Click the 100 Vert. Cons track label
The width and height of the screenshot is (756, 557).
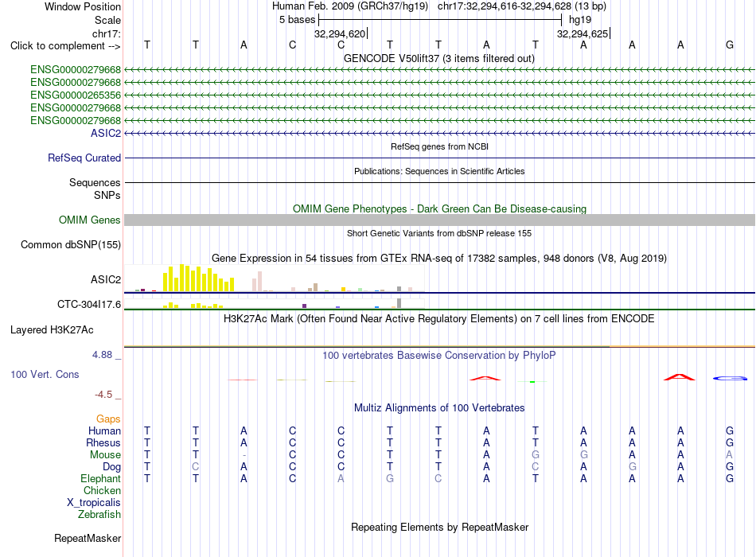45,374
